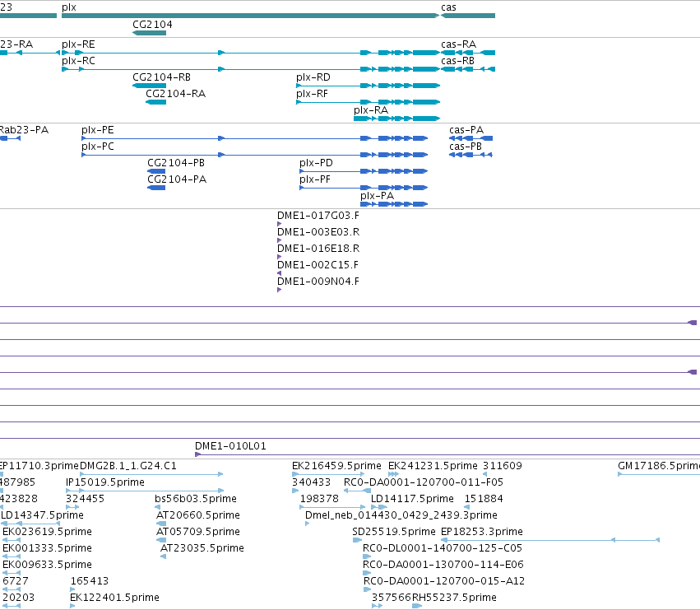This screenshot has height=610, width=700.
Task: Click the CG2104-PB protein label
Action: tap(176, 163)
